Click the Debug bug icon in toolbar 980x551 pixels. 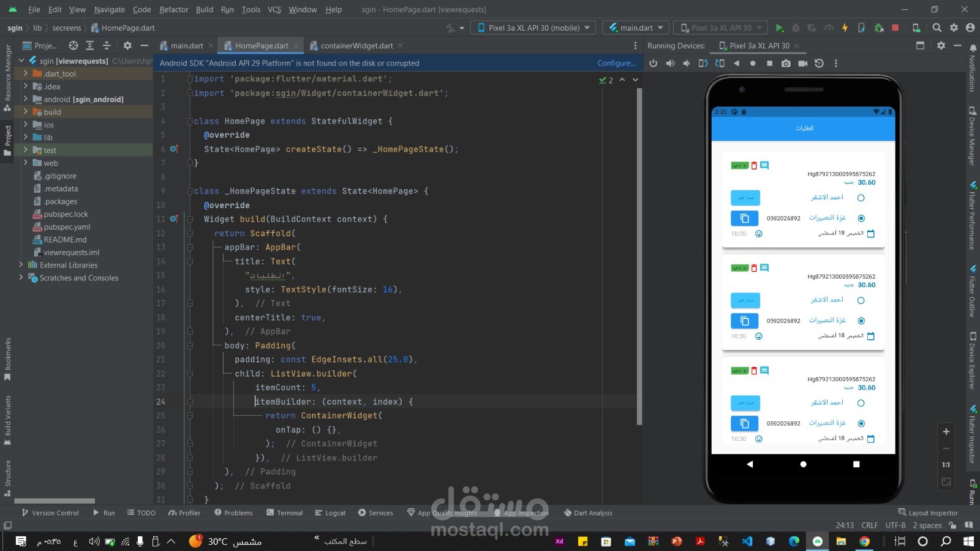click(x=796, y=28)
